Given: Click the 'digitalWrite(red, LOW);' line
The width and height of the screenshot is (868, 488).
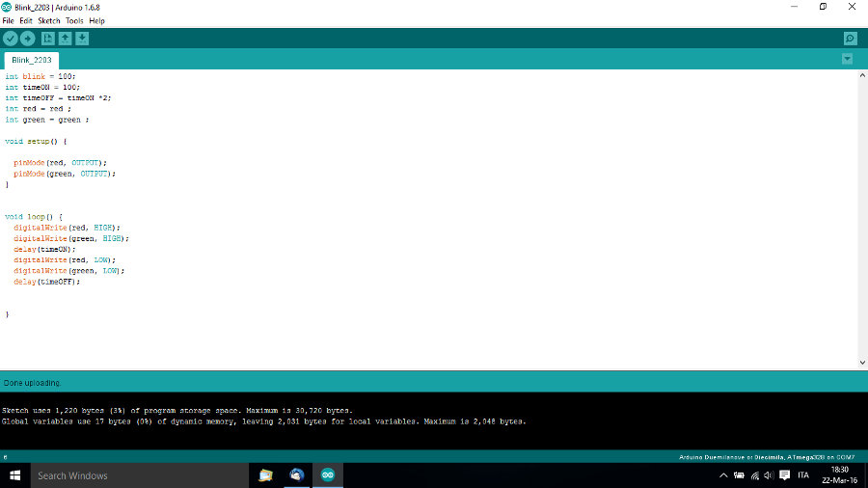Looking at the screenshot, I should pyautogui.click(x=65, y=259).
